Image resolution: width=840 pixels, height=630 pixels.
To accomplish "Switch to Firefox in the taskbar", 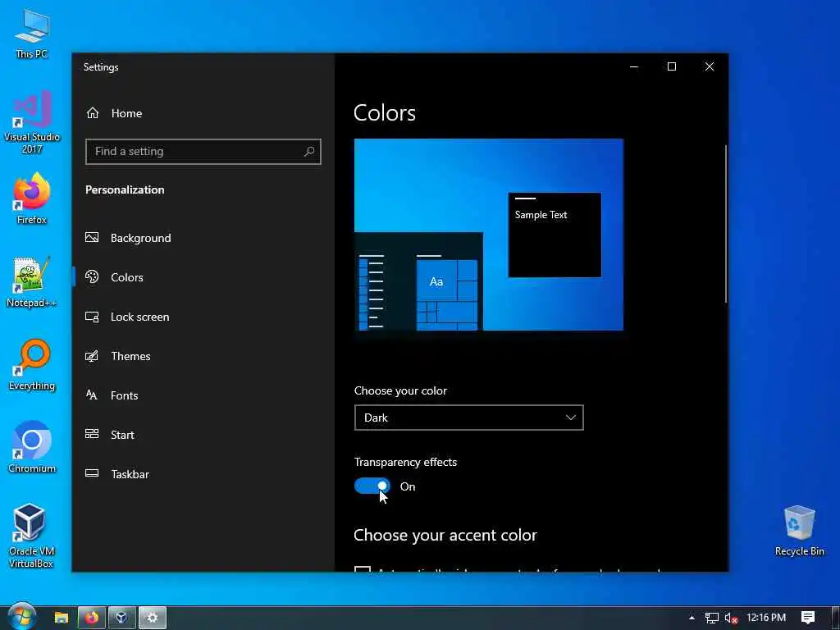I will (x=92, y=618).
